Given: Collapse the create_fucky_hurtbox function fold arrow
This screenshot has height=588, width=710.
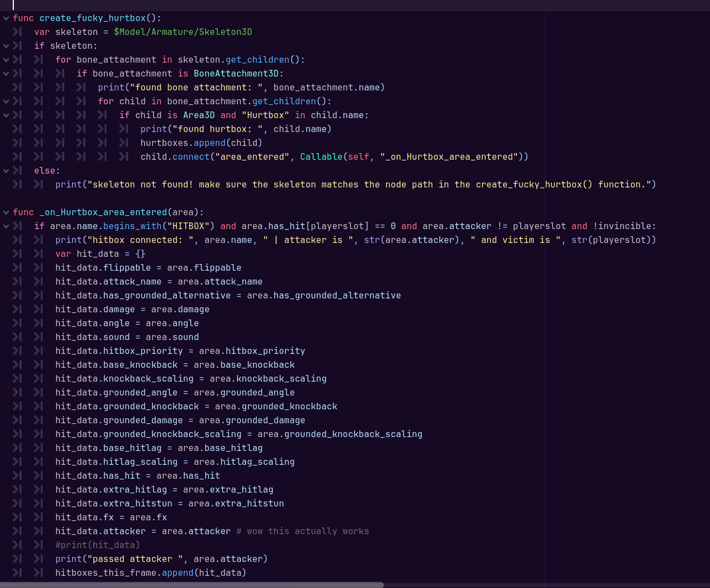Looking at the screenshot, I should click(x=6, y=18).
